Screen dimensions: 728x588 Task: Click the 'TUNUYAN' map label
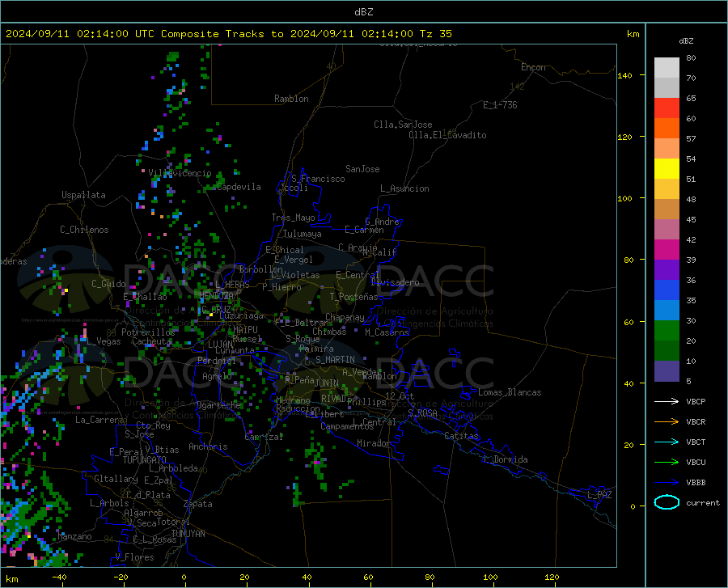(x=188, y=533)
